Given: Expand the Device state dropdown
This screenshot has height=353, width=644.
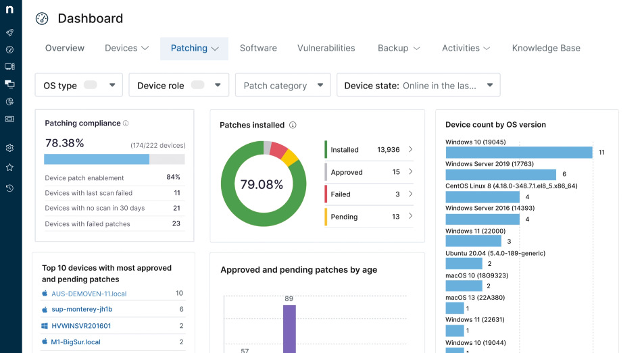Looking at the screenshot, I should tap(418, 85).
